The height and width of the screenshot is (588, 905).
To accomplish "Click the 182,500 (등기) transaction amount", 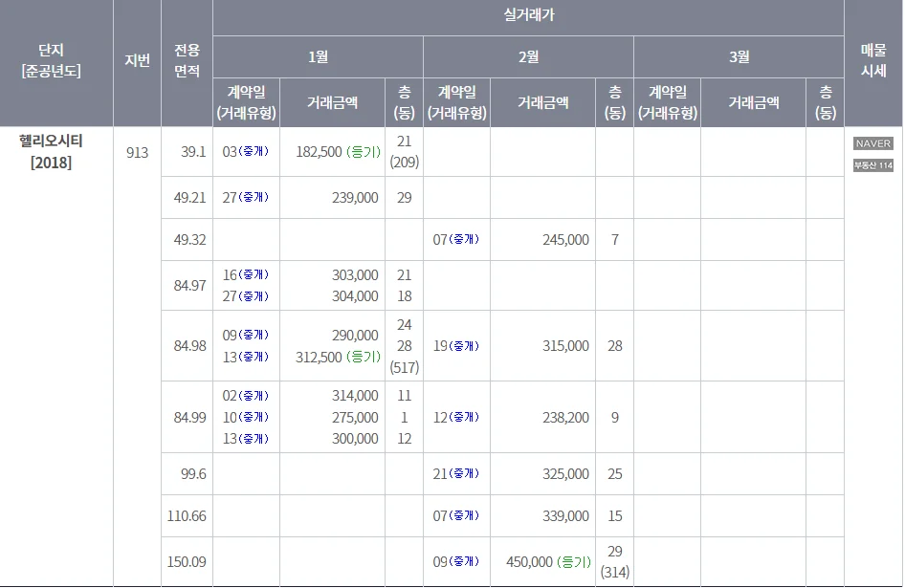I will pos(339,152).
